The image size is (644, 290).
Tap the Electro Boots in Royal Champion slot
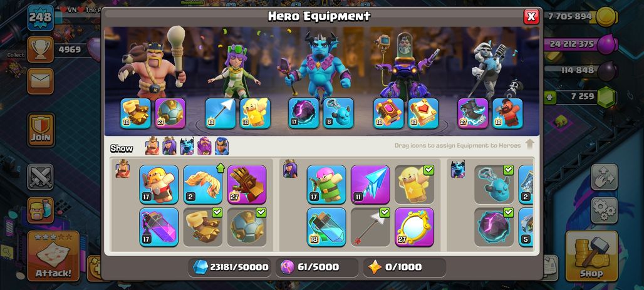coord(473,113)
